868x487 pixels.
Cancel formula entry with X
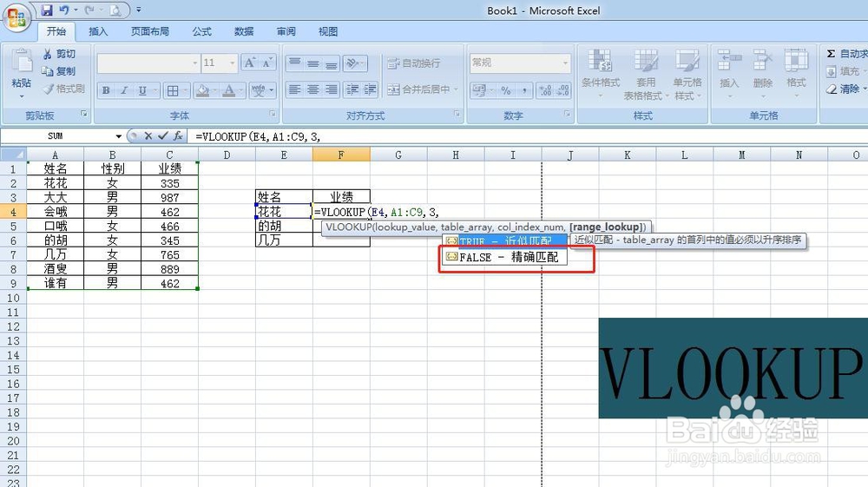pos(148,135)
